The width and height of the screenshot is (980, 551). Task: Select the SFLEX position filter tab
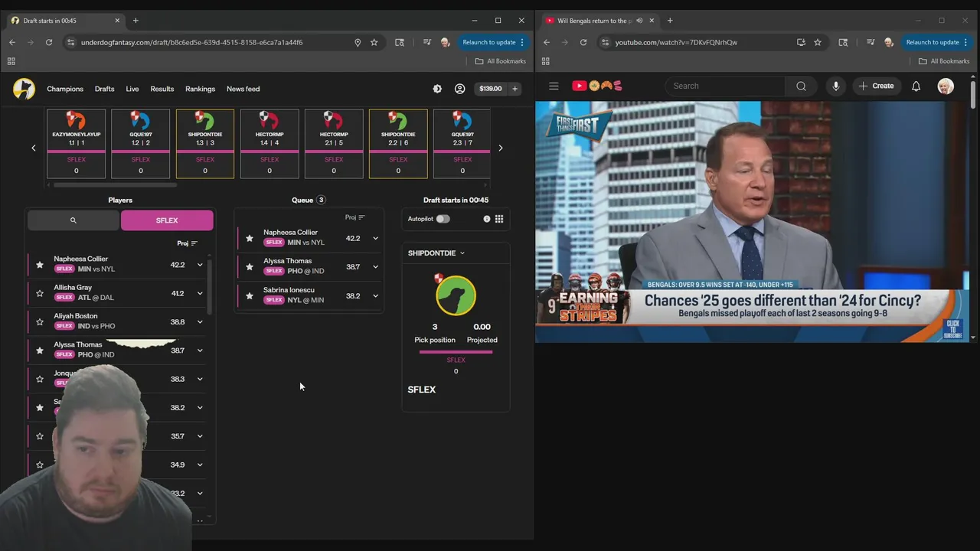pyautogui.click(x=167, y=220)
